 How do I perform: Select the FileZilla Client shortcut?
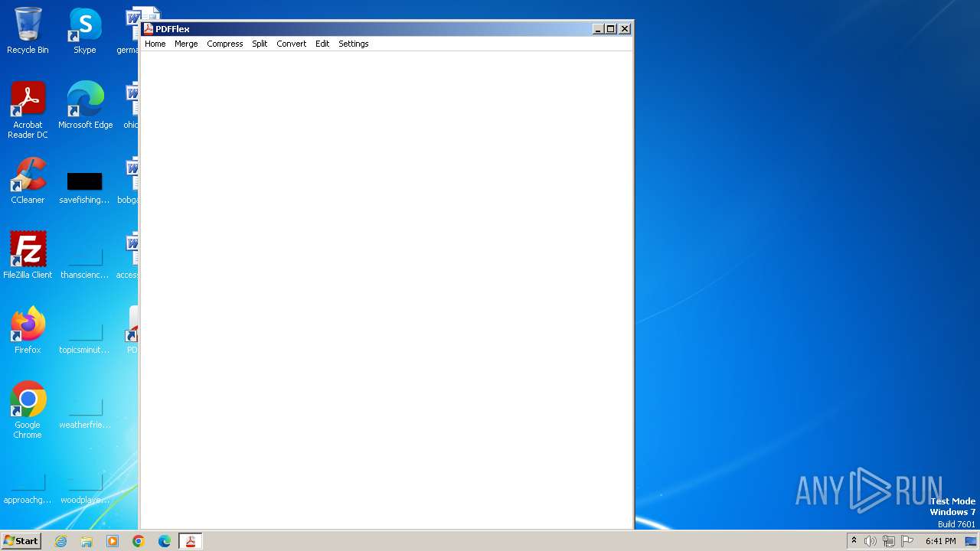coord(28,256)
